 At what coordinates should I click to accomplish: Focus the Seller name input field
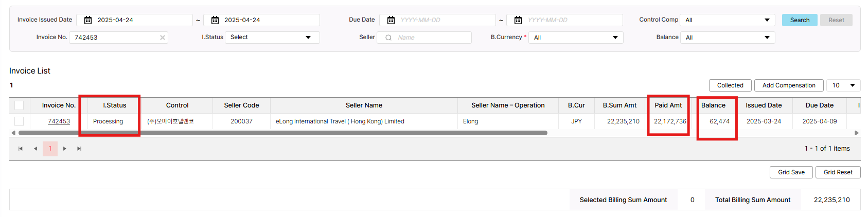(x=431, y=38)
